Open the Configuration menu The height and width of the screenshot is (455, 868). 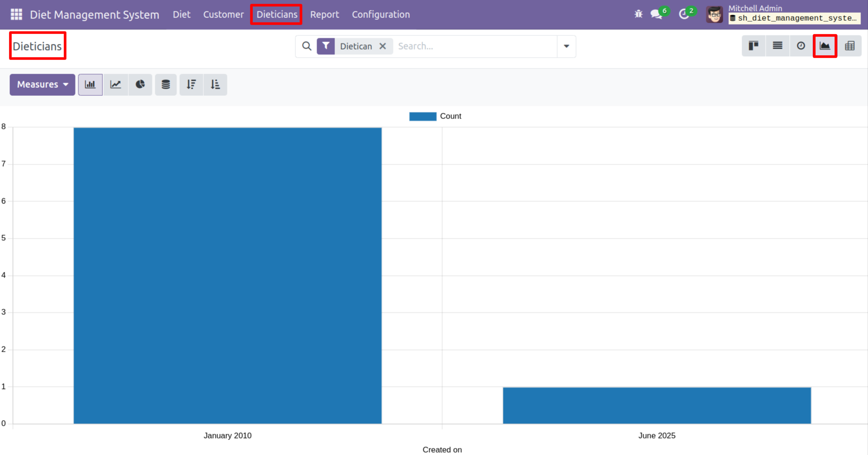[381, 15]
